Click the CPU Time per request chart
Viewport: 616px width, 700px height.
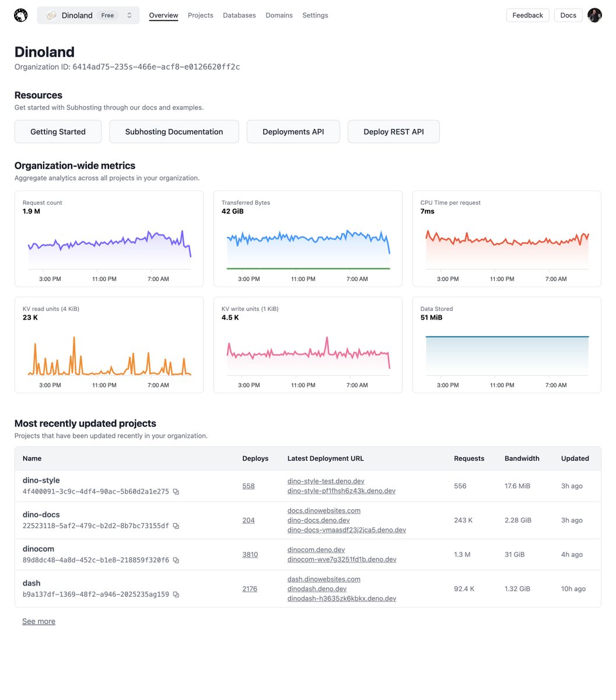[507, 239]
